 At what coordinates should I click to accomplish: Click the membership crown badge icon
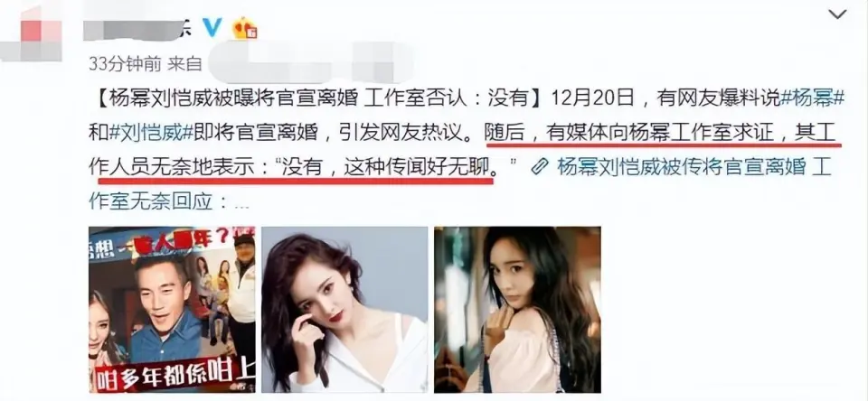pyautogui.click(x=244, y=28)
